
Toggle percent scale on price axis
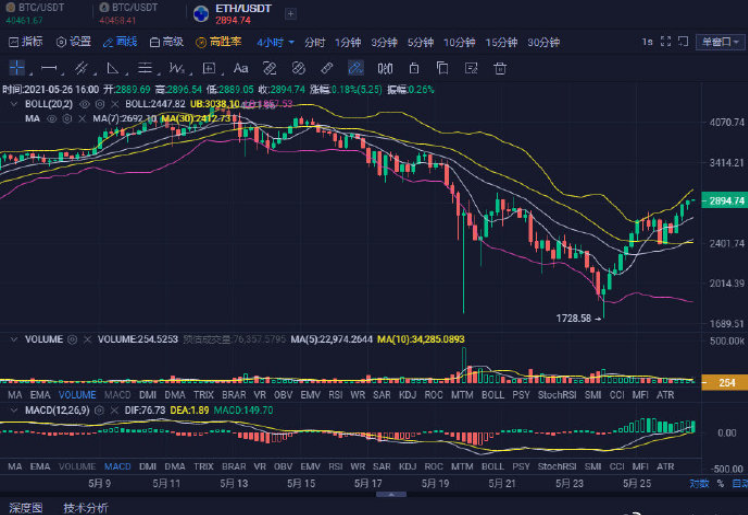(x=720, y=484)
